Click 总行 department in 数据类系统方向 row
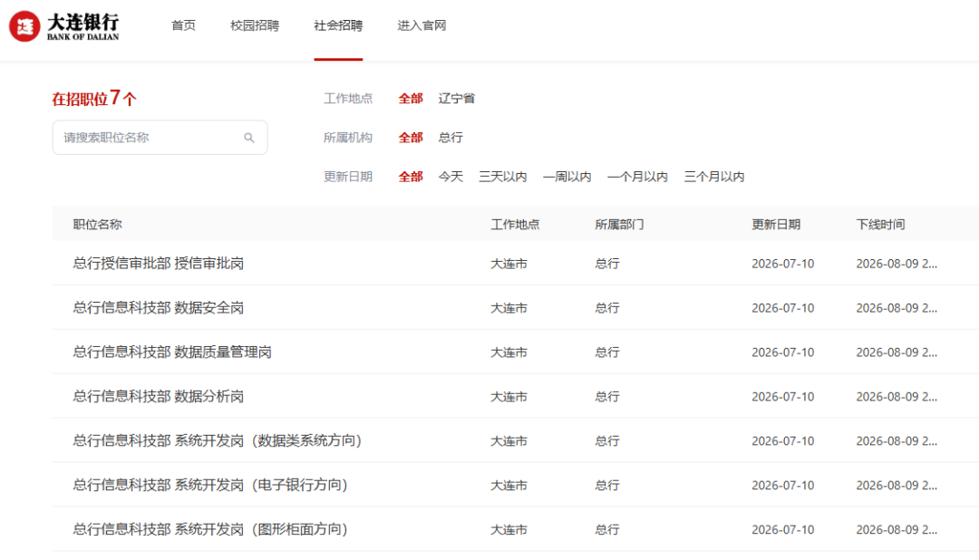The width and height of the screenshot is (979, 560). point(606,441)
